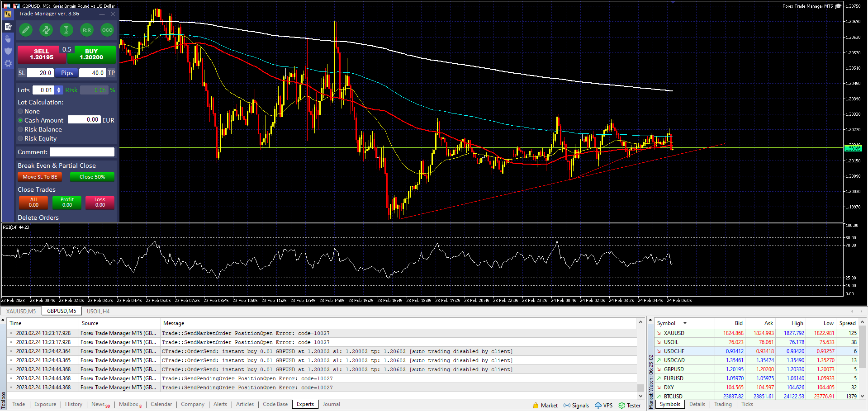868x411 pixels.
Task: Open the hand pointer sidebar icon
Action: click(x=8, y=39)
